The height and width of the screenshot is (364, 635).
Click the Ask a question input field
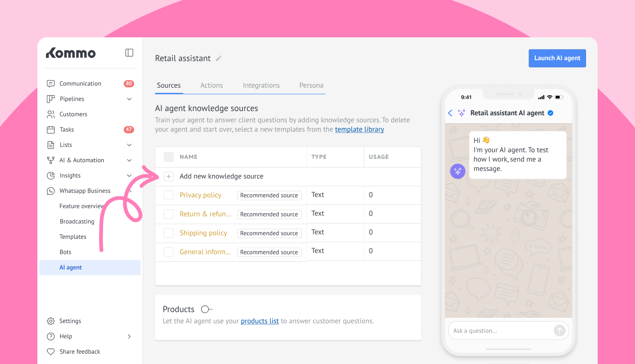click(500, 331)
